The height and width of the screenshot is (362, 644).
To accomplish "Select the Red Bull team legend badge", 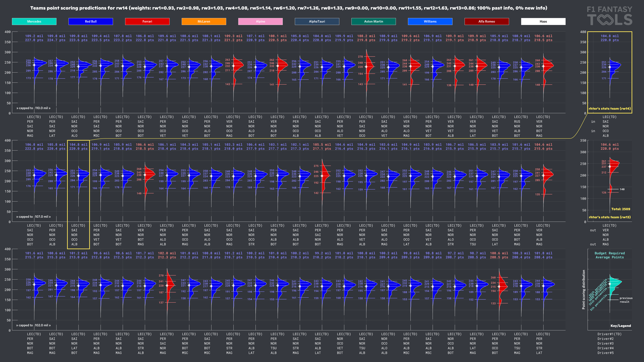I will (x=91, y=21).
